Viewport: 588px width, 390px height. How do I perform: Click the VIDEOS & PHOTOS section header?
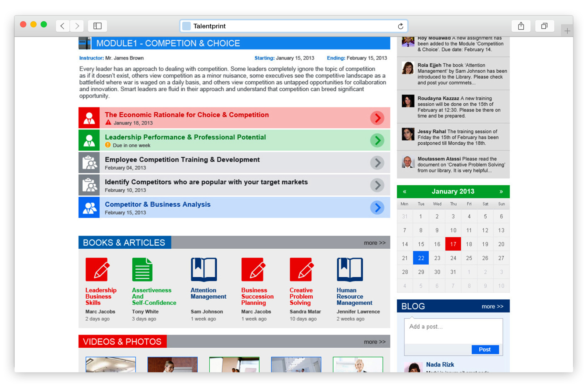click(122, 341)
